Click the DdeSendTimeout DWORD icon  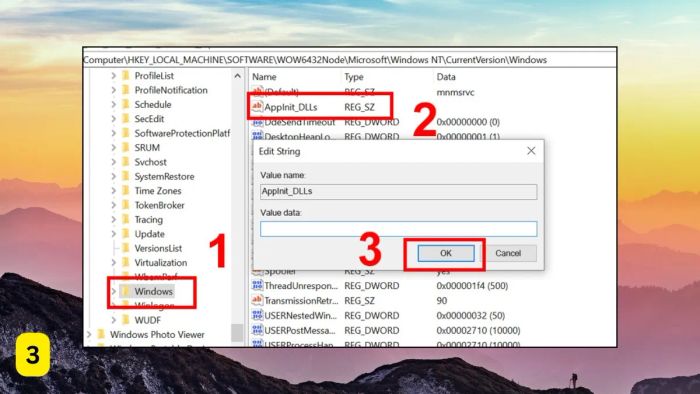point(257,122)
